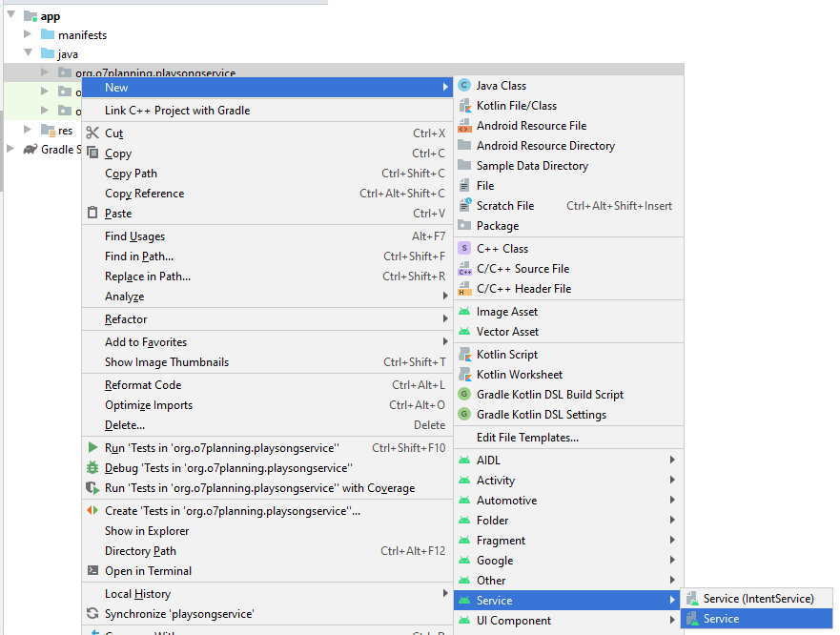Screen dimensions: 840x635
Task: Click the Android Resource File icon
Action: [x=464, y=126]
